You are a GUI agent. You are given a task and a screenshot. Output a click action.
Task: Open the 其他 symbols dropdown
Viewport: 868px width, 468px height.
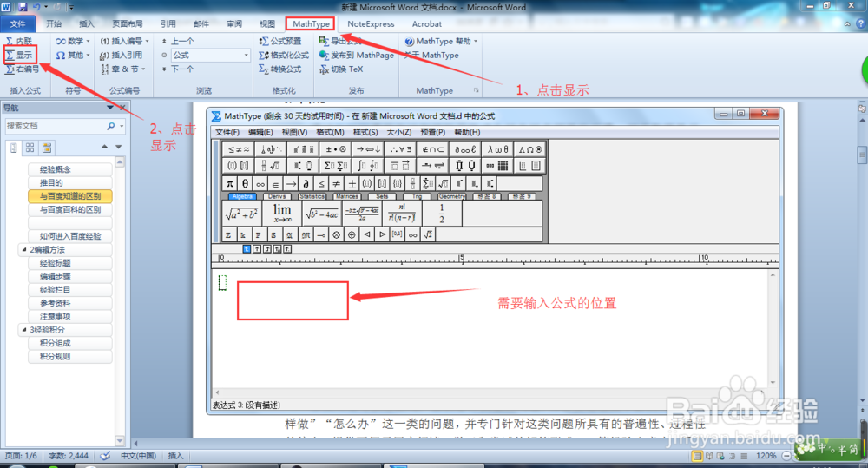(x=73, y=55)
